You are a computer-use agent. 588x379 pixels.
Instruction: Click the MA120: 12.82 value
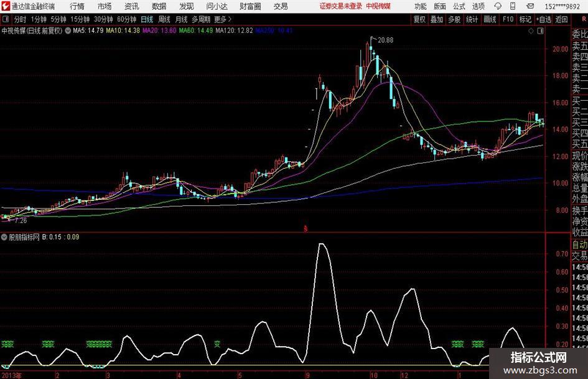pyautogui.click(x=234, y=30)
